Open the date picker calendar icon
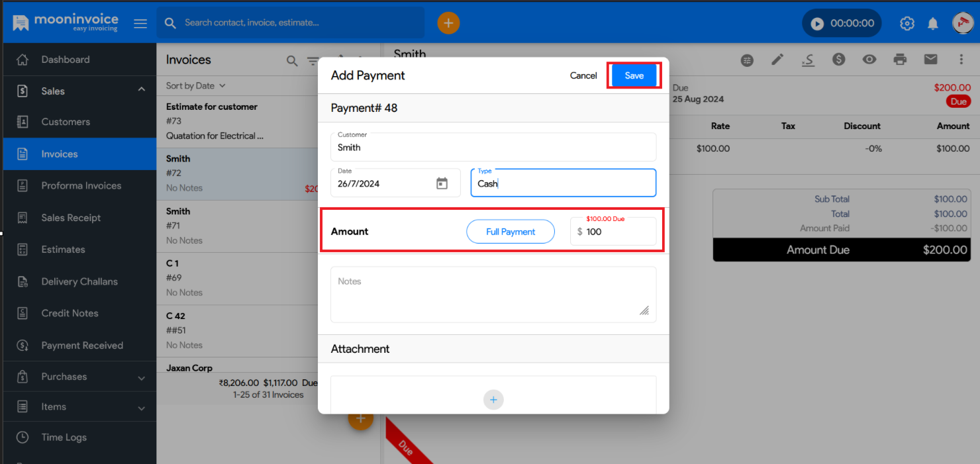The height and width of the screenshot is (464, 980). (x=442, y=183)
